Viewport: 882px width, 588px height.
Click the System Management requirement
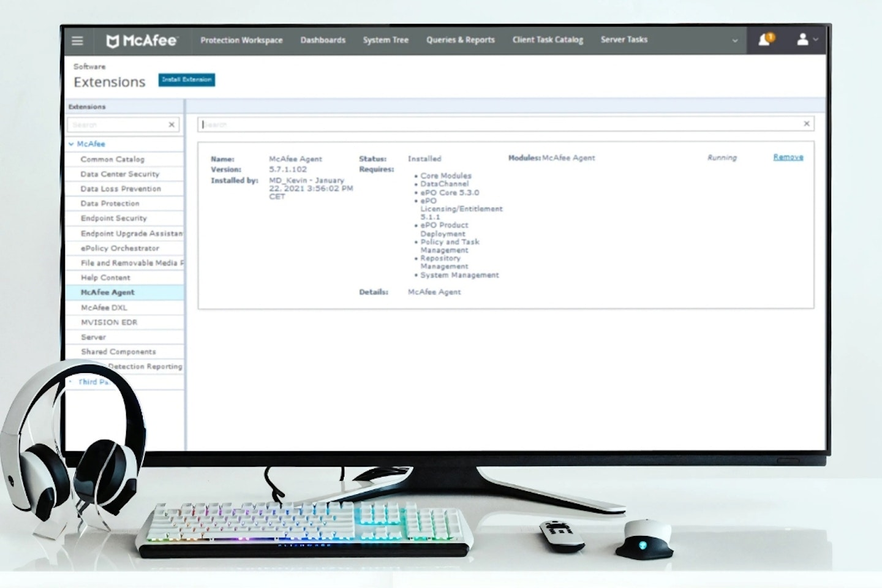[459, 275]
